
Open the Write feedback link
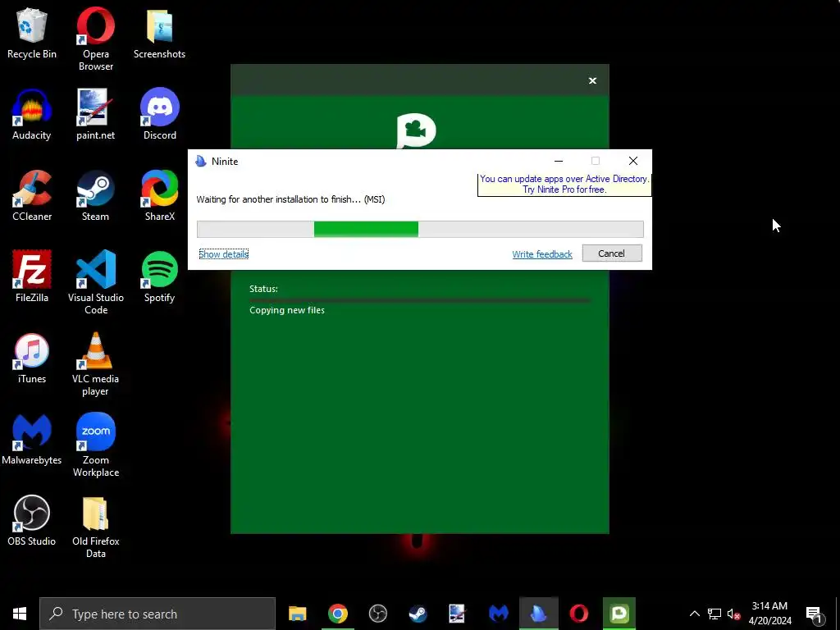pos(542,254)
